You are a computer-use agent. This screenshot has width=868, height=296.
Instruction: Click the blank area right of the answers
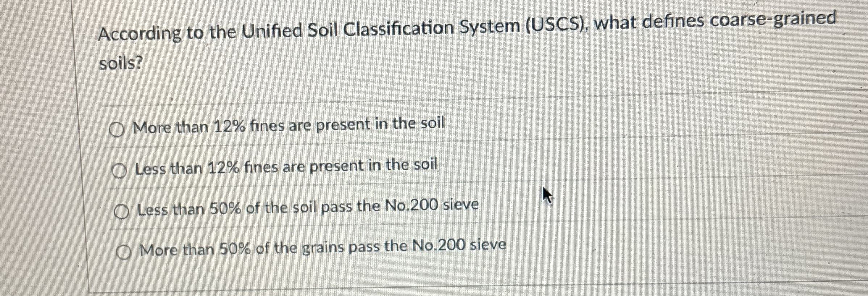pos(688,181)
